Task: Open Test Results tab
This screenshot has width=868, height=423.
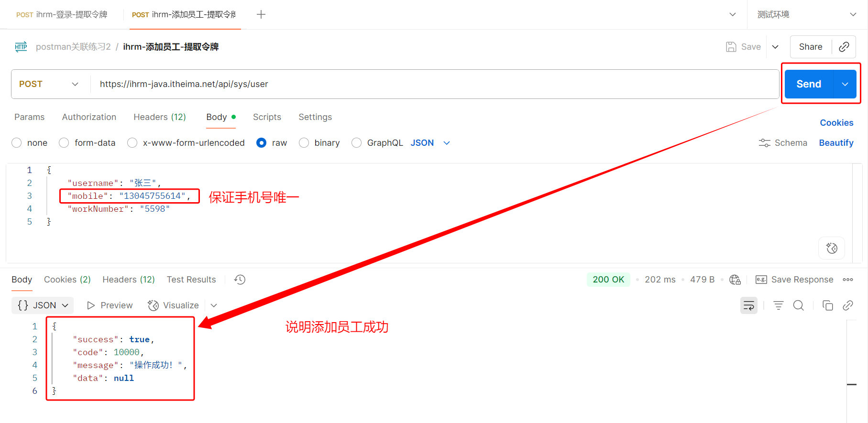Action: (x=191, y=280)
